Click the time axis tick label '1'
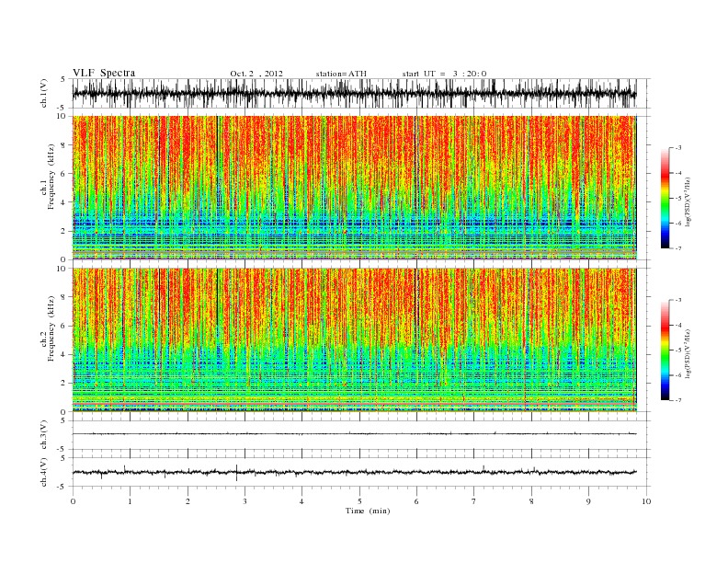 coord(130,501)
